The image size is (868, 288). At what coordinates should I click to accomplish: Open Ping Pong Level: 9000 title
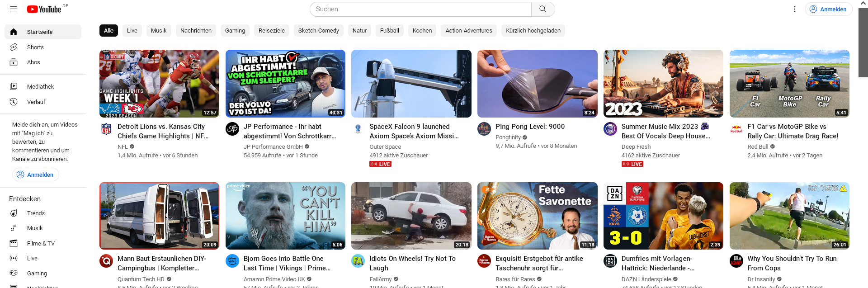click(530, 127)
